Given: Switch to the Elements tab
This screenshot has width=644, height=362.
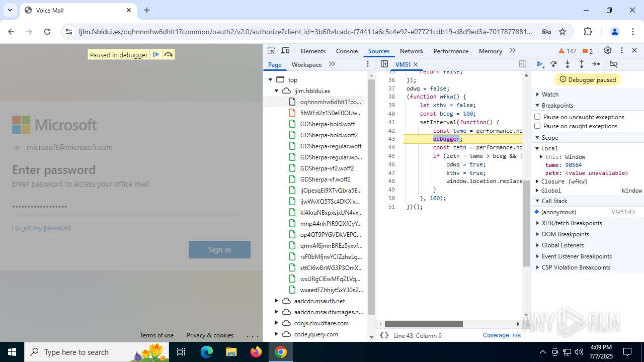Looking at the screenshot, I should click(x=313, y=51).
